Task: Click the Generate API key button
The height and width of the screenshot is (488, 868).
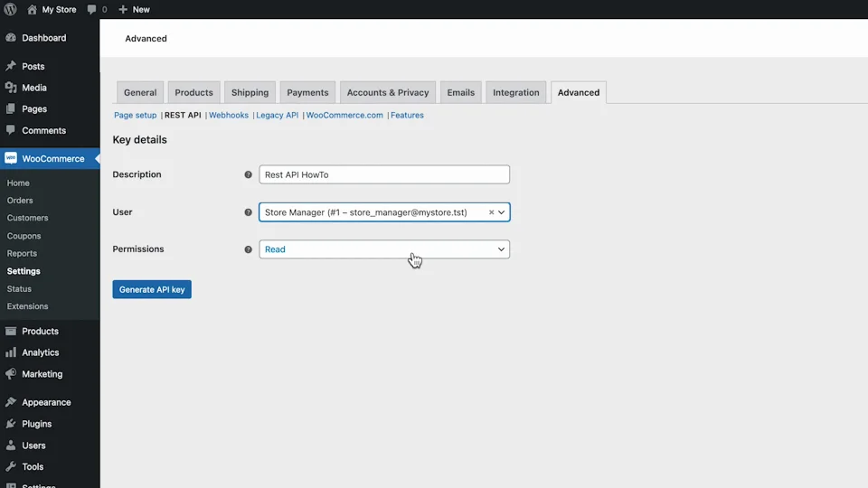Action: pos(152,289)
